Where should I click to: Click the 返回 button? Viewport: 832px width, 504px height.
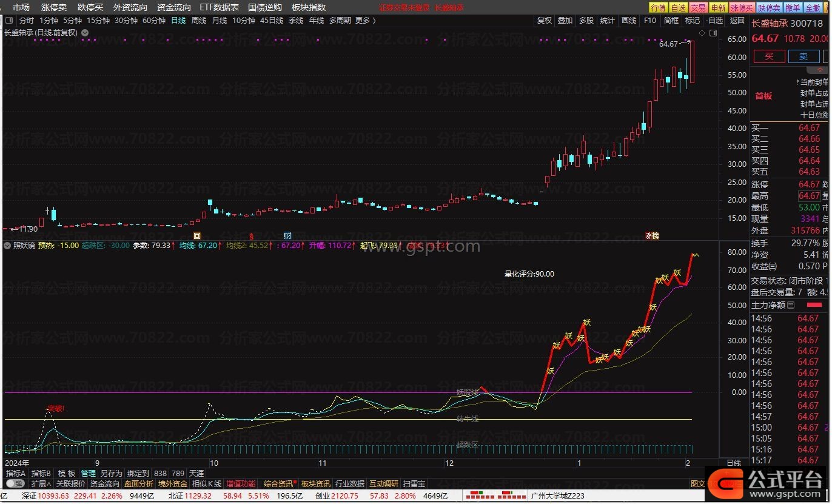[x=737, y=21]
